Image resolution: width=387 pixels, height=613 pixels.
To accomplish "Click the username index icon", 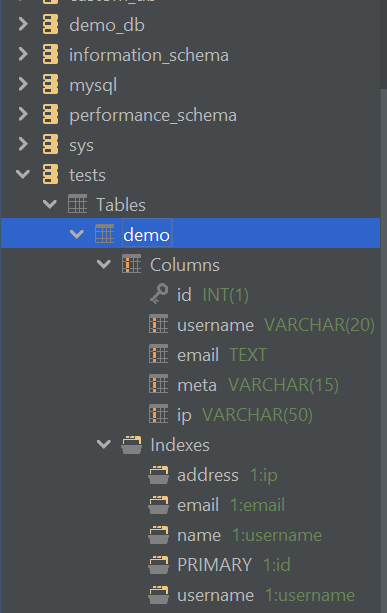I will click(x=158, y=595).
